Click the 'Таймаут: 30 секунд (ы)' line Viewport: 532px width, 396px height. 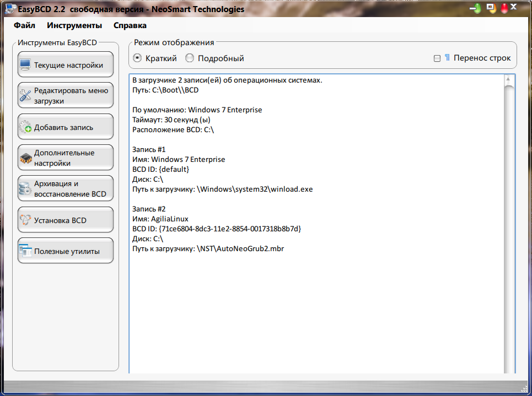click(171, 120)
